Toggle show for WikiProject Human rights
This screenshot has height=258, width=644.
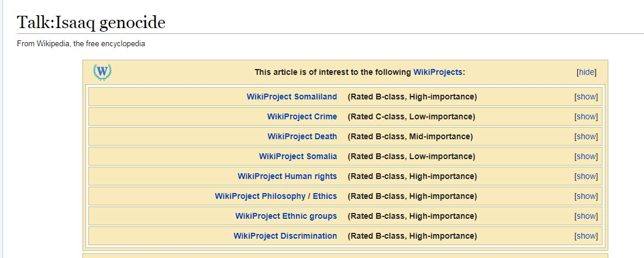pyautogui.click(x=586, y=176)
